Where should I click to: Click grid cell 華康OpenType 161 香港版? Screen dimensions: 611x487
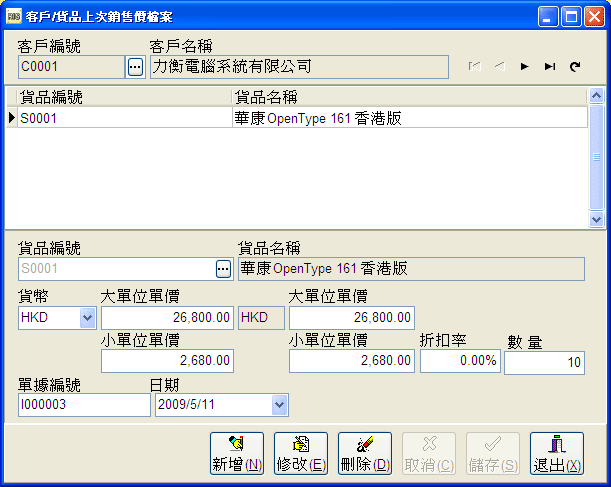tap(410, 118)
